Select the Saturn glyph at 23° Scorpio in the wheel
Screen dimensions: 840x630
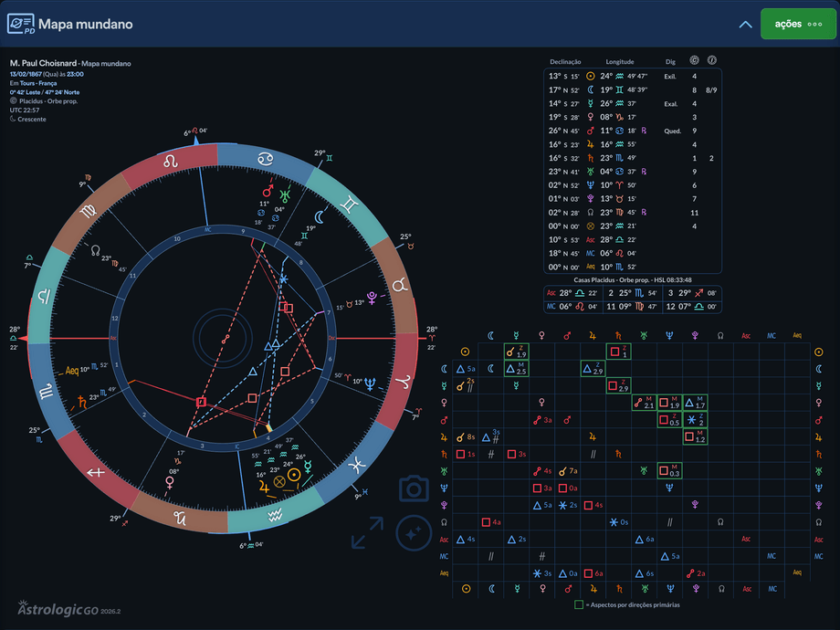point(82,401)
